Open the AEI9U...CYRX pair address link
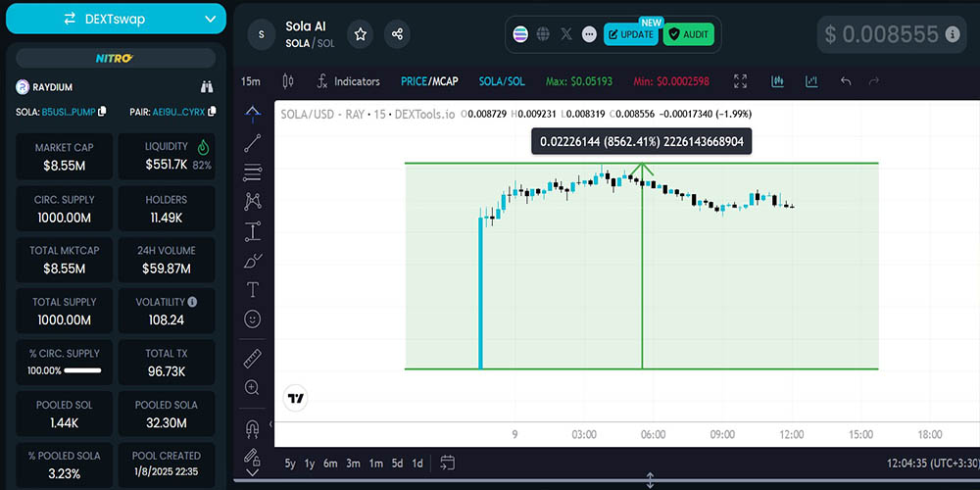Image resolution: width=980 pixels, height=490 pixels. [179, 112]
